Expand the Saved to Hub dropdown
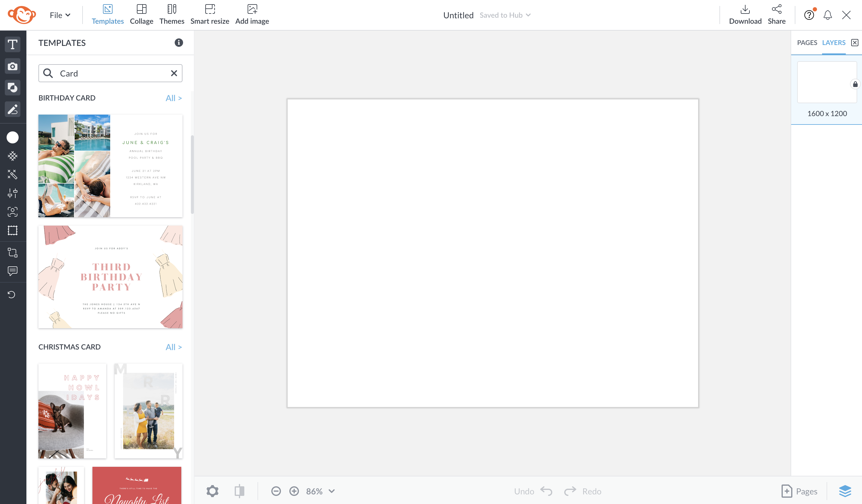 coord(505,15)
